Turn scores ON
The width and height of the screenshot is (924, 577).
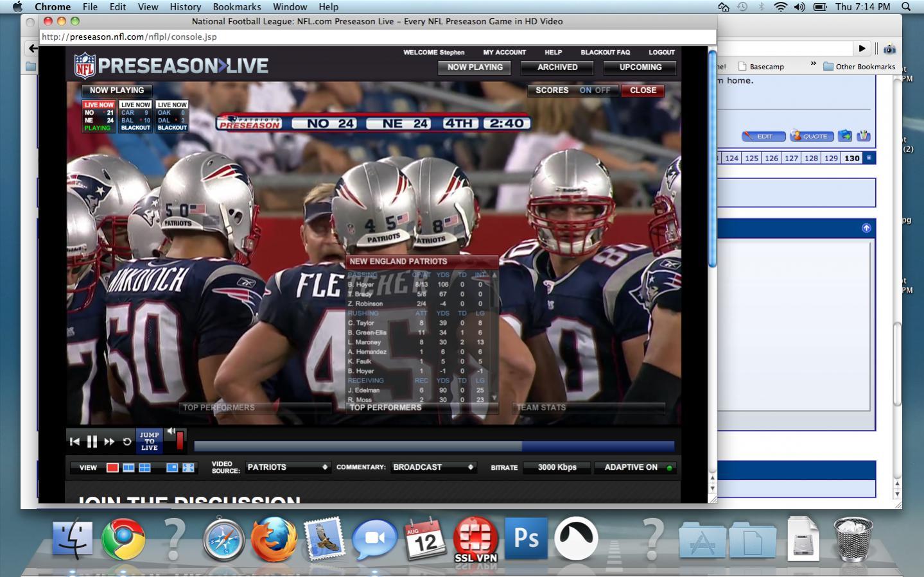(x=585, y=90)
